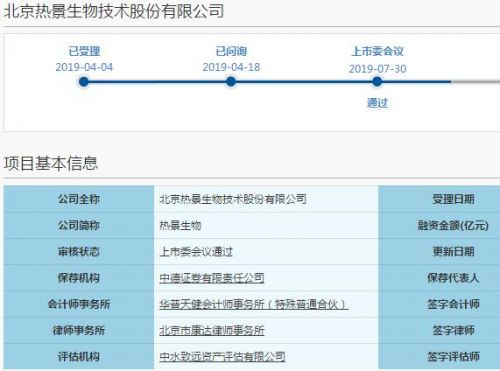Click the 审核状态 label cell

point(79,252)
